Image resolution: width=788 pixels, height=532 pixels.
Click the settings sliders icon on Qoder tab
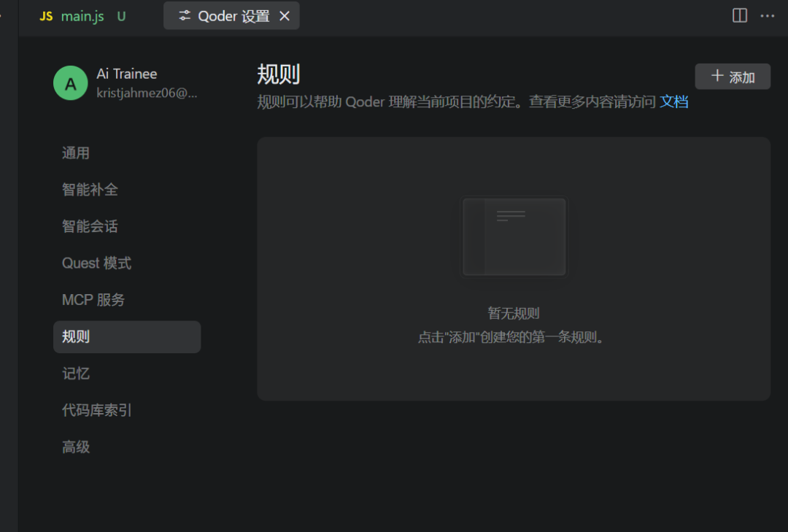coord(185,15)
